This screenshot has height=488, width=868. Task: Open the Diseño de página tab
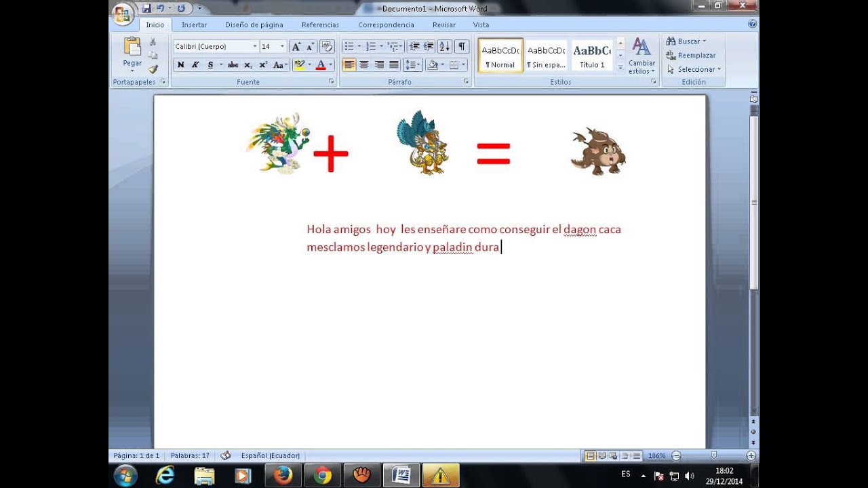(x=254, y=24)
